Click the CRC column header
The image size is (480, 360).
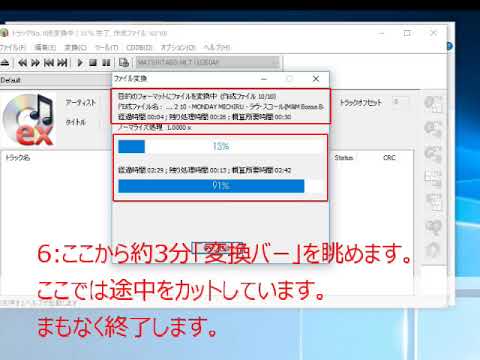pyautogui.click(x=389, y=157)
